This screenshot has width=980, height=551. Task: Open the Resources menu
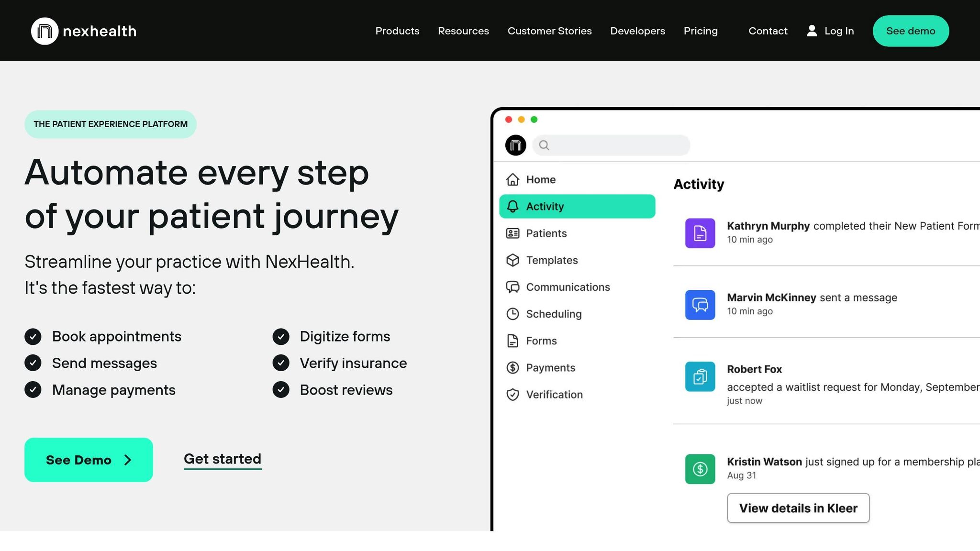(x=463, y=31)
